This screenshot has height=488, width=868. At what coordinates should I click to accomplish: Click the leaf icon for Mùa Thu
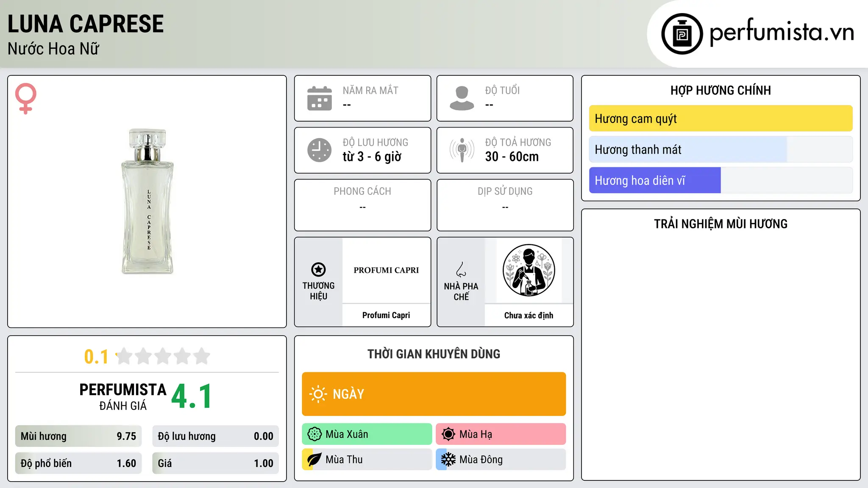click(x=314, y=460)
